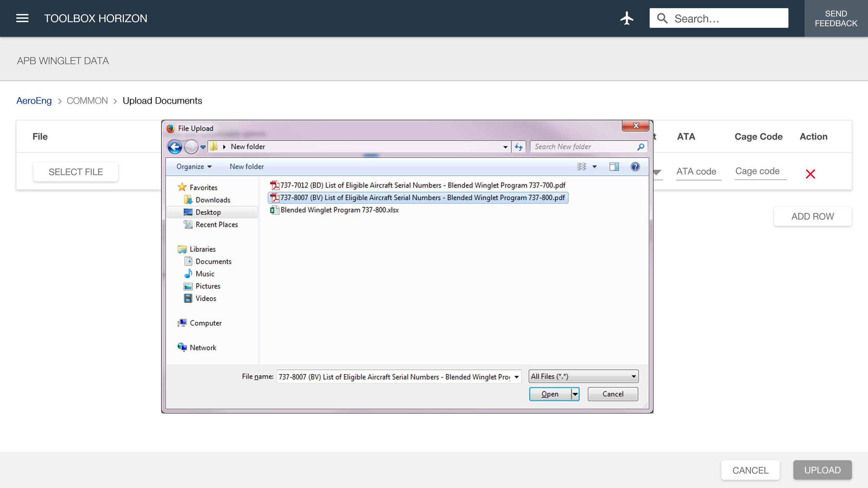The height and width of the screenshot is (488, 868).
Task: Follow the AeroEng breadcrumb link
Action: pos(34,101)
